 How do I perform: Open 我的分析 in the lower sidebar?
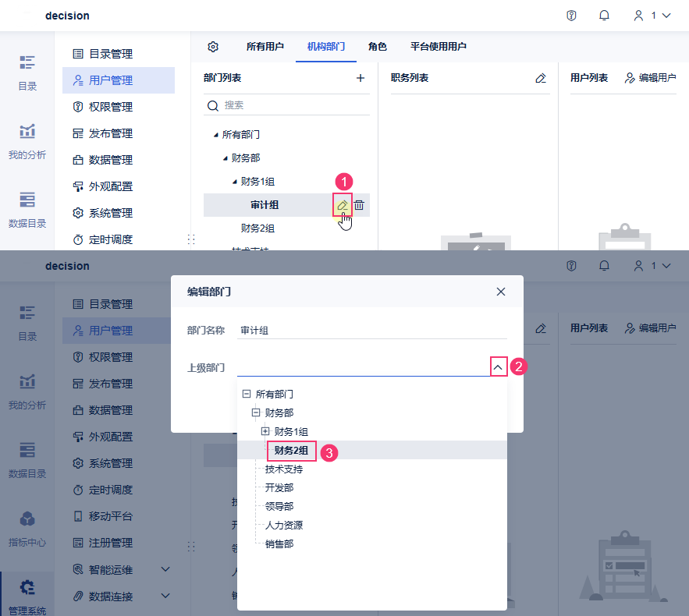pos(27,391)
